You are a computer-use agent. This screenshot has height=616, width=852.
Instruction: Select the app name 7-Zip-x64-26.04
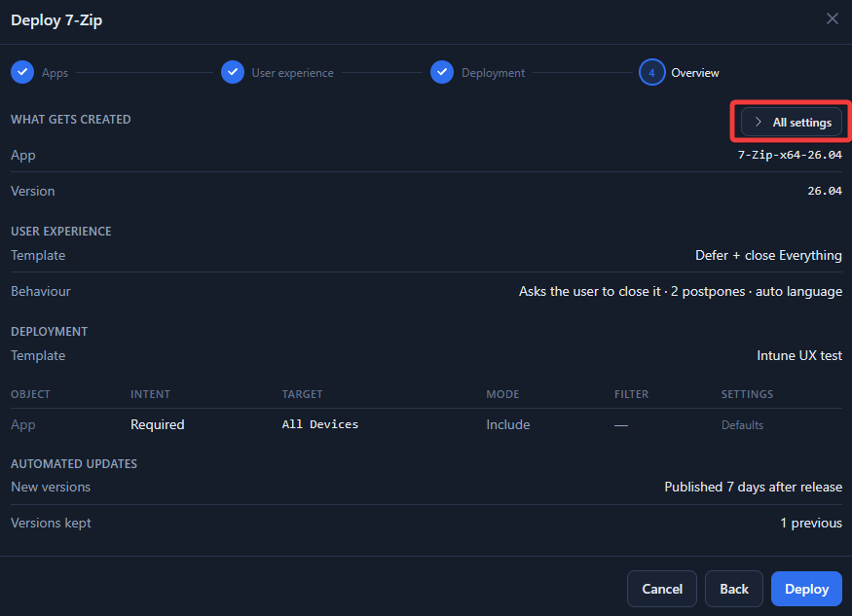click(x=790, y=155)
